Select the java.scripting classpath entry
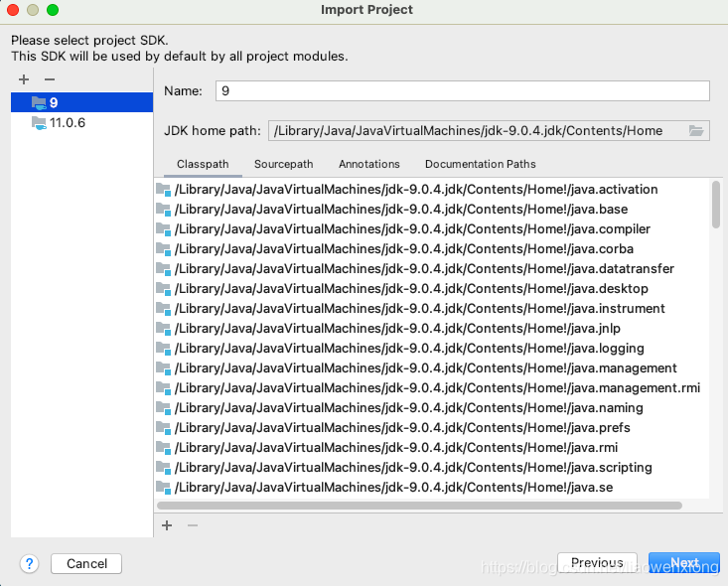Image resolution: width=728 pixels, height=586 pixels. pyautogui.click(x=432, y=467)
